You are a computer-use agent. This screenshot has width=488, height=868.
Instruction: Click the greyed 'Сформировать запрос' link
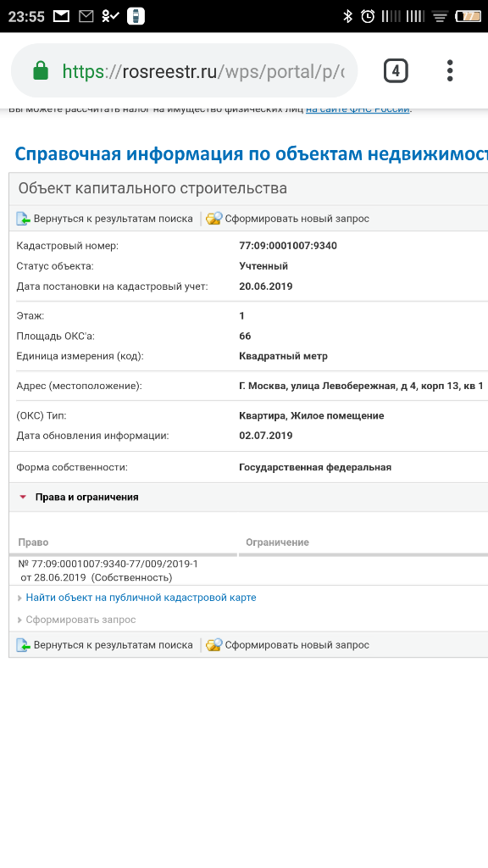[x=80, y=620]
